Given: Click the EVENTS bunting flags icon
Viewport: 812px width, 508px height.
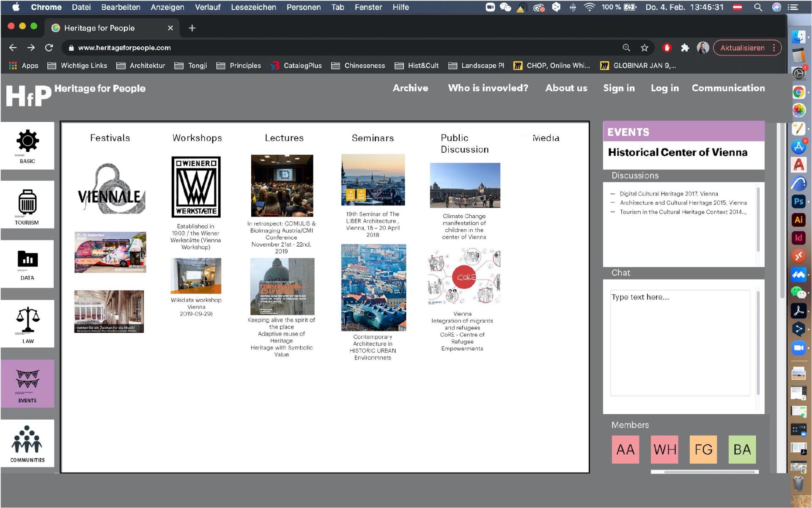Looking at the screenshot, I should pos(27,379).
